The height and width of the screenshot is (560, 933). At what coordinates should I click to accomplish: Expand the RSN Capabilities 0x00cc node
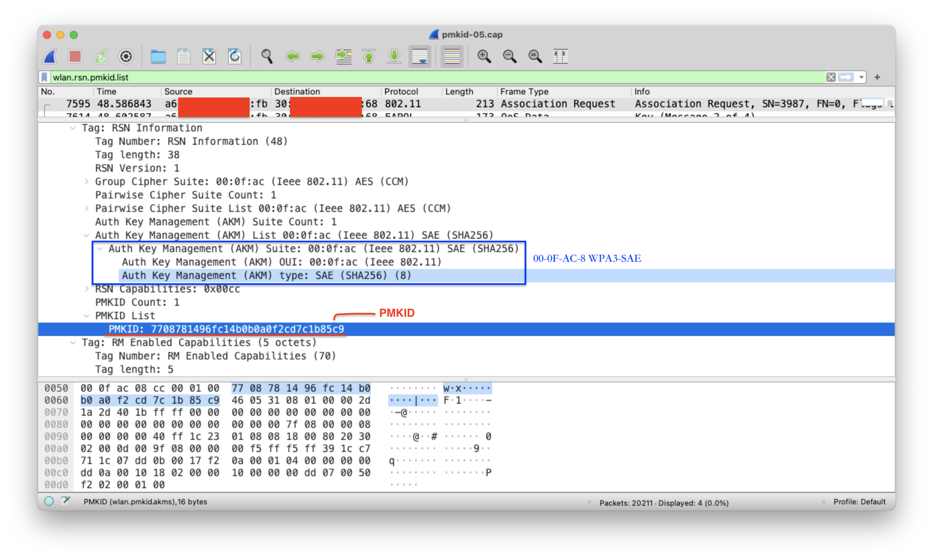pyautogui.click(x=87, y=289)
